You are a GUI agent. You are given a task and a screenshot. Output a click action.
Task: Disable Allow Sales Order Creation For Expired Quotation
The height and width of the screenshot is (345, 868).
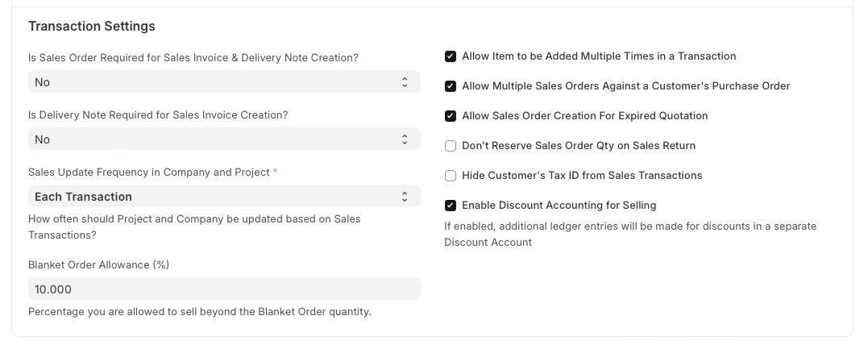tap(451, 116)
